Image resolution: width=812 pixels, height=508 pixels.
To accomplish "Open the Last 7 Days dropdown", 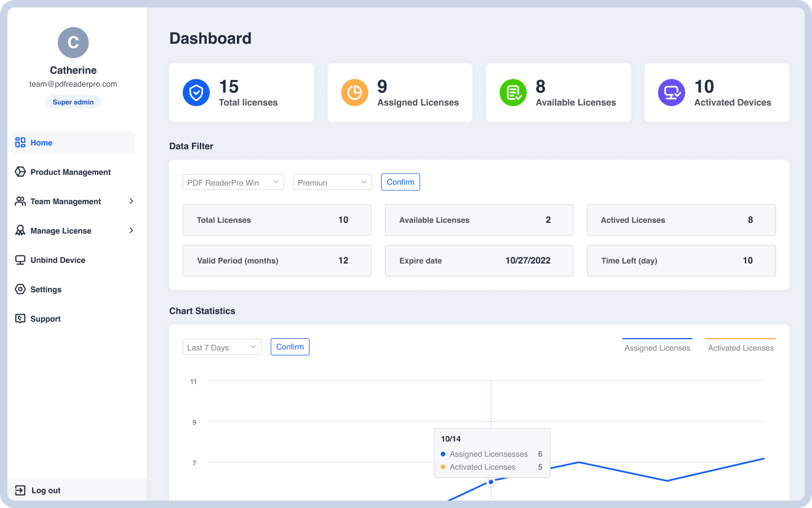I will [x=222, y=347].
